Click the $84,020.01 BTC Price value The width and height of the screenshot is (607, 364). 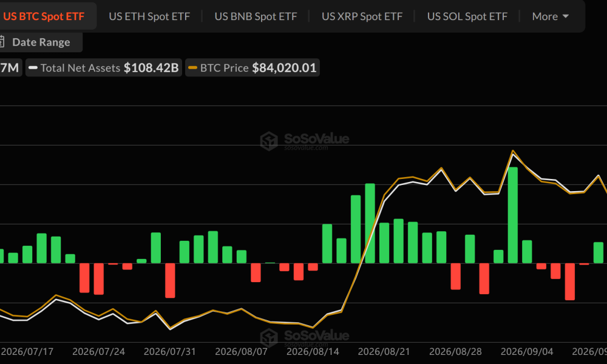(285, 68)
